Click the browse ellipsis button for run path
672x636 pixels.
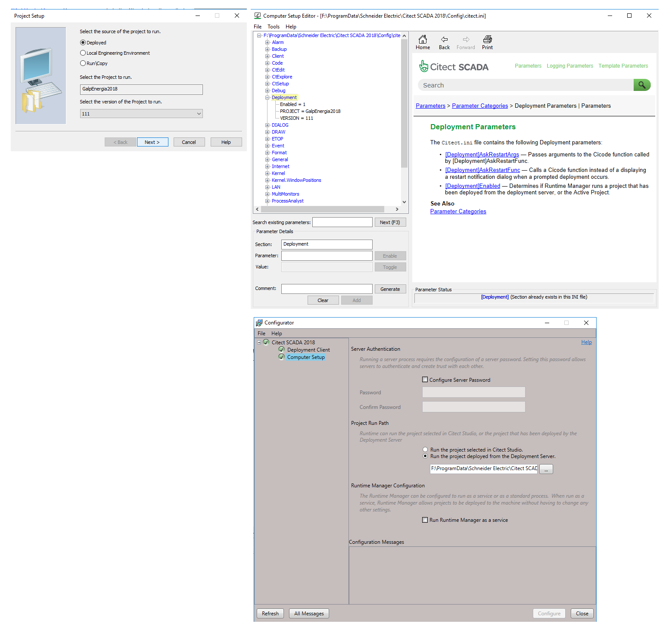point(546,469)
